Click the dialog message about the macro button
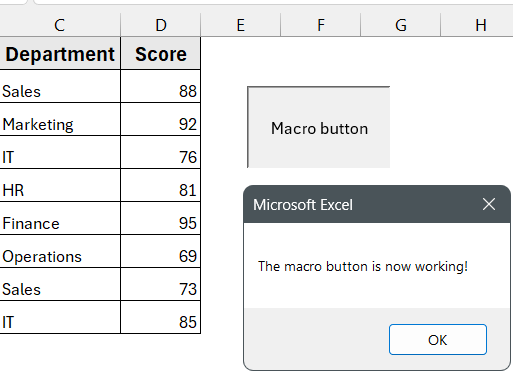Viewport: 513px width, 375px height. pyautogui.click(x=363, y=267)
